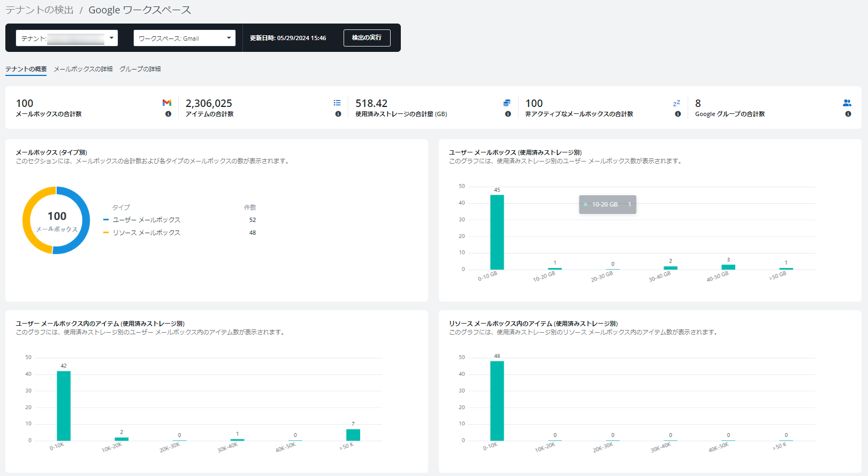
Task: Click yellow リソース メールボックス legend swatch
Action: coord(106,233)
